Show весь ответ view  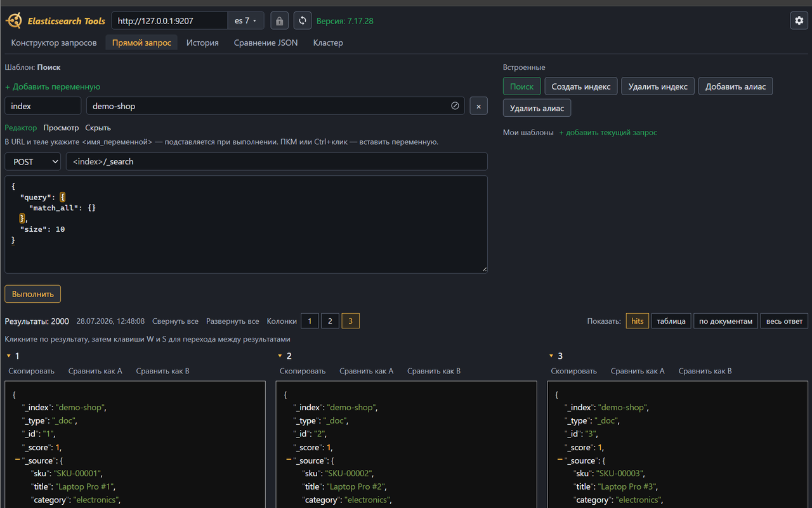click(x=784, y=321)
